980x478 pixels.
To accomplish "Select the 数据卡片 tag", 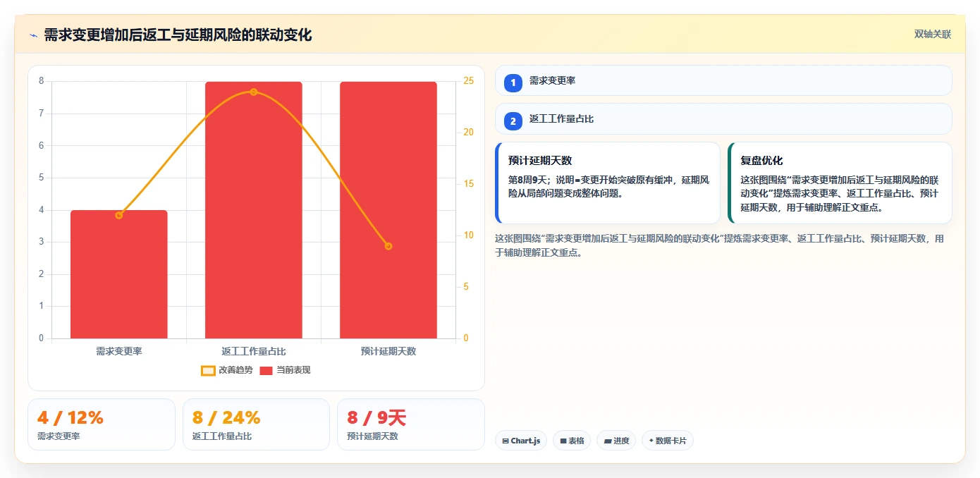I will (668, 441).
